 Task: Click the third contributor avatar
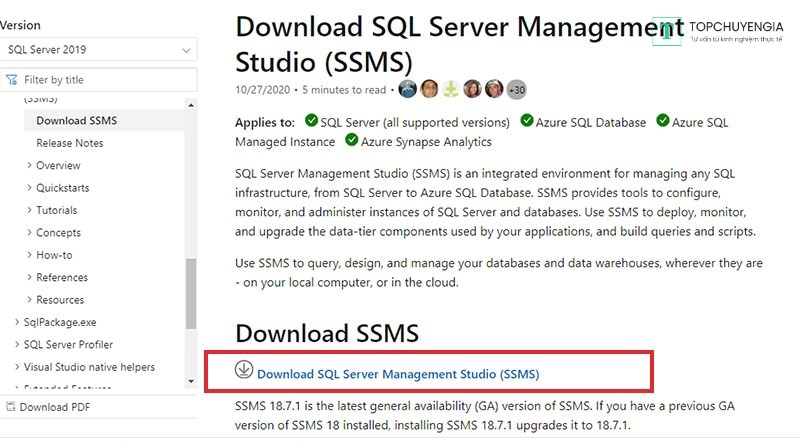(451, 89)
